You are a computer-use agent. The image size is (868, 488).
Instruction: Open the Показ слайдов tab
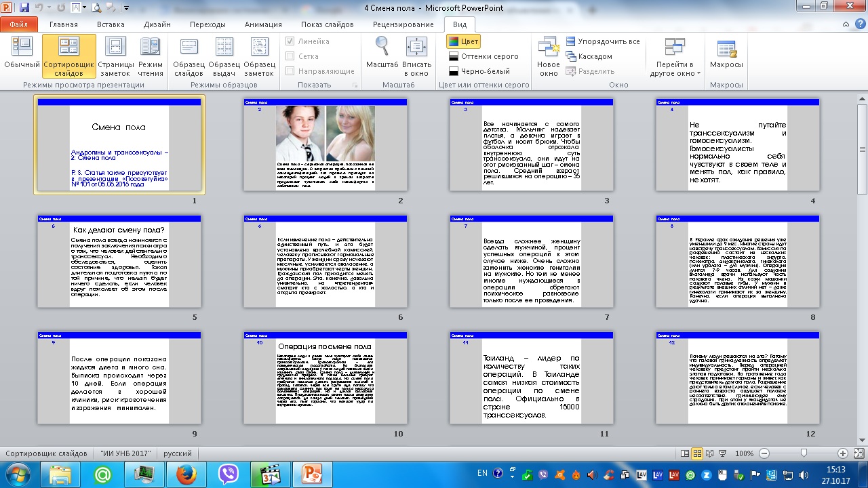pyautogui.click(x=328, y=24)
